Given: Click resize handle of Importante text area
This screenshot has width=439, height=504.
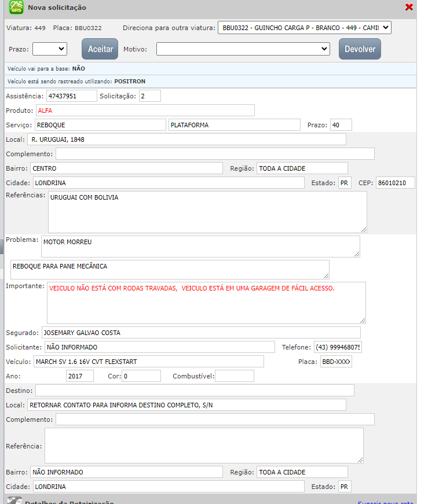Looking at the screenshot, I should tap(362, 319).
